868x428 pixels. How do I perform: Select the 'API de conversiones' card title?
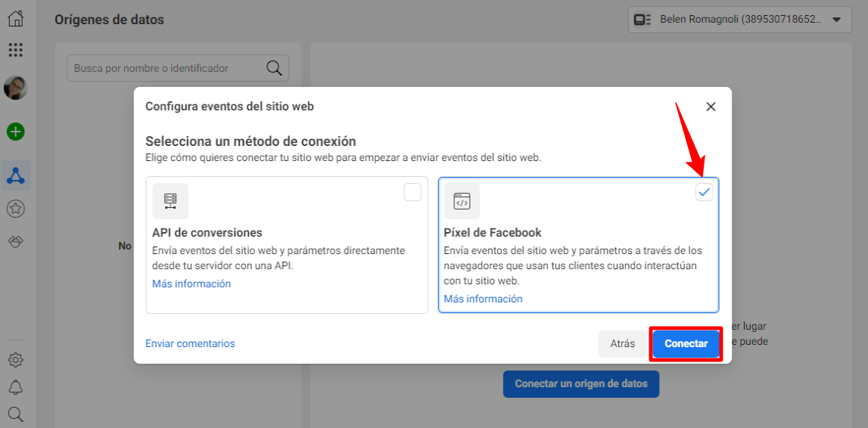[207, 232]
